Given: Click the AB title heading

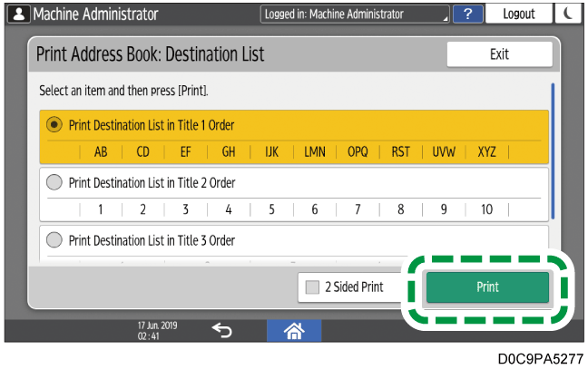Looking at the screenshot, I should point(101,151).
